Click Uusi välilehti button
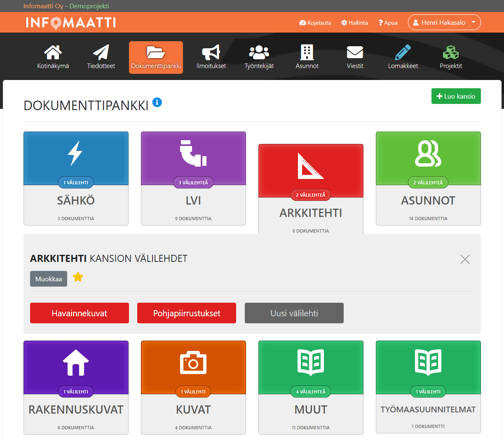 294,313
